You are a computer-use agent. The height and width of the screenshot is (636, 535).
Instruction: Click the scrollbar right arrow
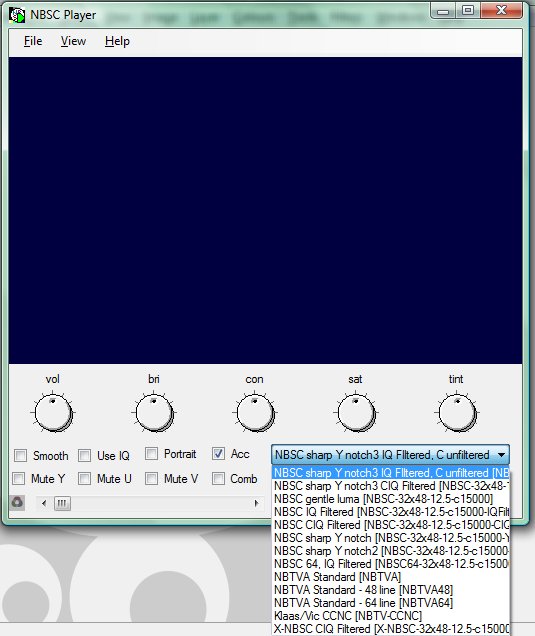pos(256,503)
